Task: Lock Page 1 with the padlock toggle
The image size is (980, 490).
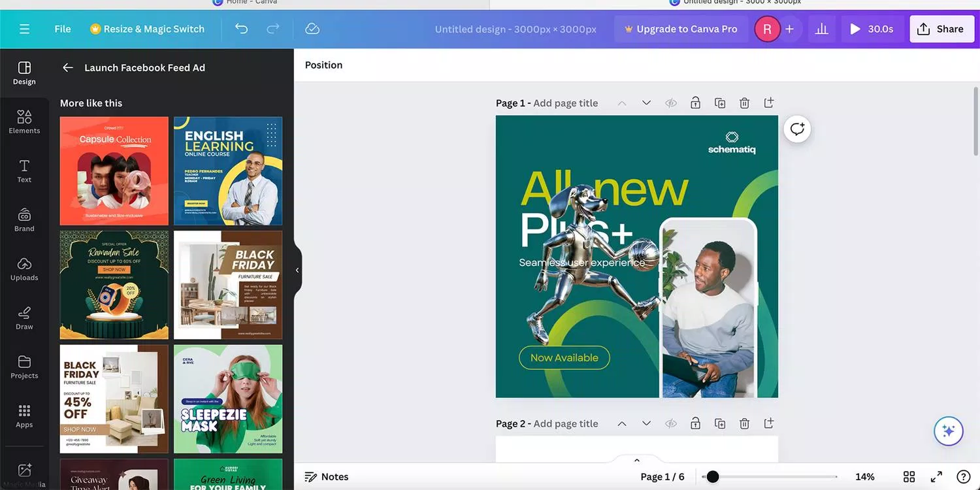Action: click(x=695, y=103)
